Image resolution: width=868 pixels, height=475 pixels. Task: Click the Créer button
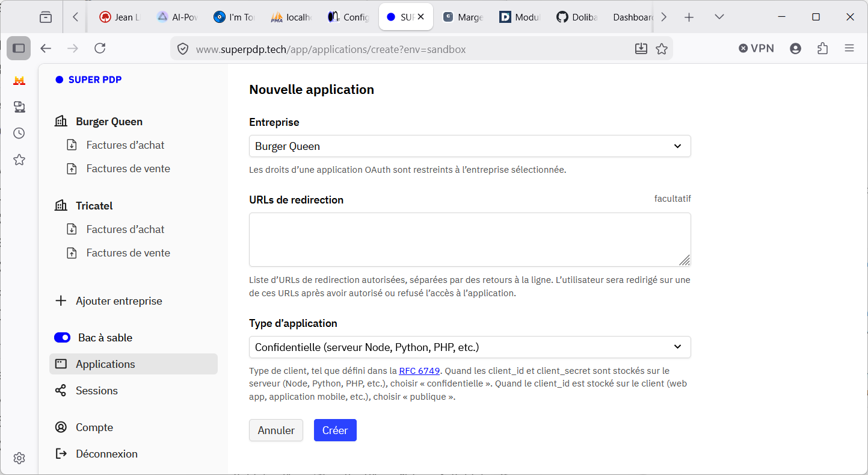click(335, 430)
